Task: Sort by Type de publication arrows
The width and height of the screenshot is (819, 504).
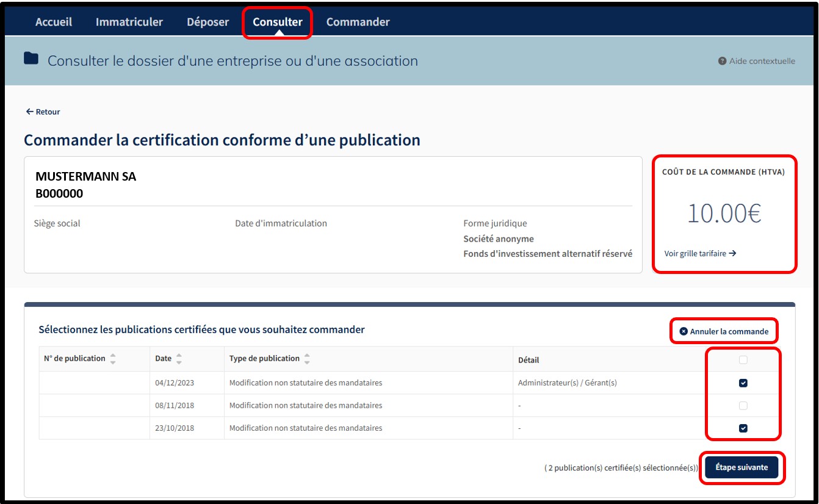Action: click(307, 359)
